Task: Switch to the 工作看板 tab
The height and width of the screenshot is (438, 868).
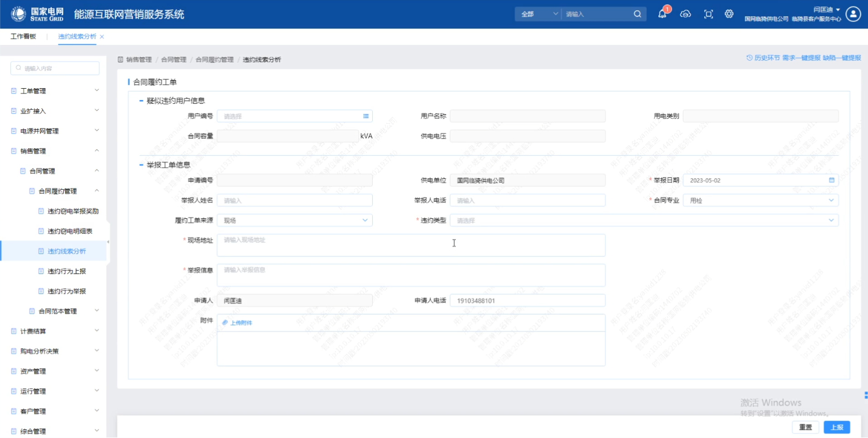Action: (23, 36)
